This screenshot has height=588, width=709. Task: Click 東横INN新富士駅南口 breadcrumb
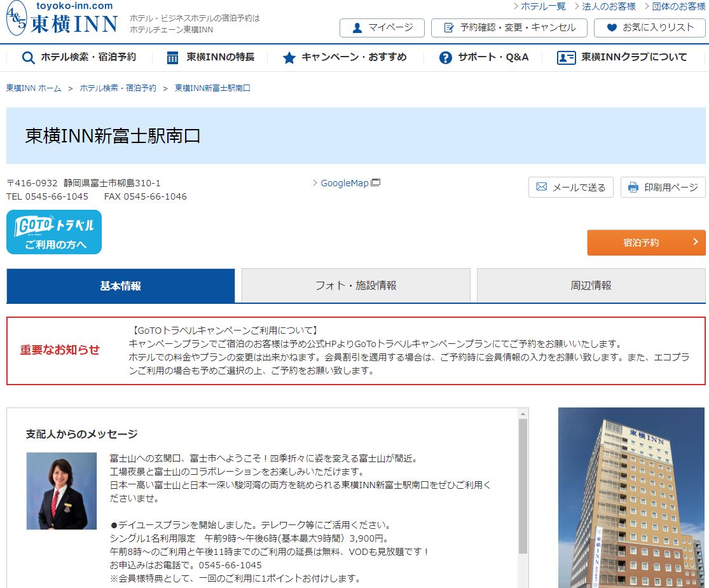[212, 88]
